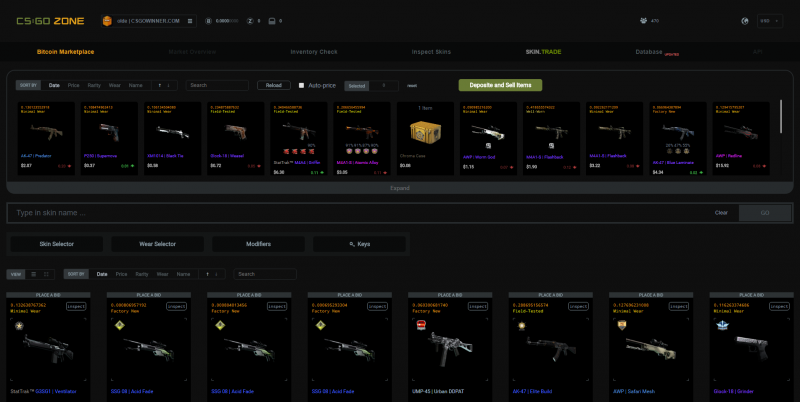This screenshot has height=402, width=800.
Task: Open the Modifiers panel
Action: pyautogui.click(x=259, y=244)
